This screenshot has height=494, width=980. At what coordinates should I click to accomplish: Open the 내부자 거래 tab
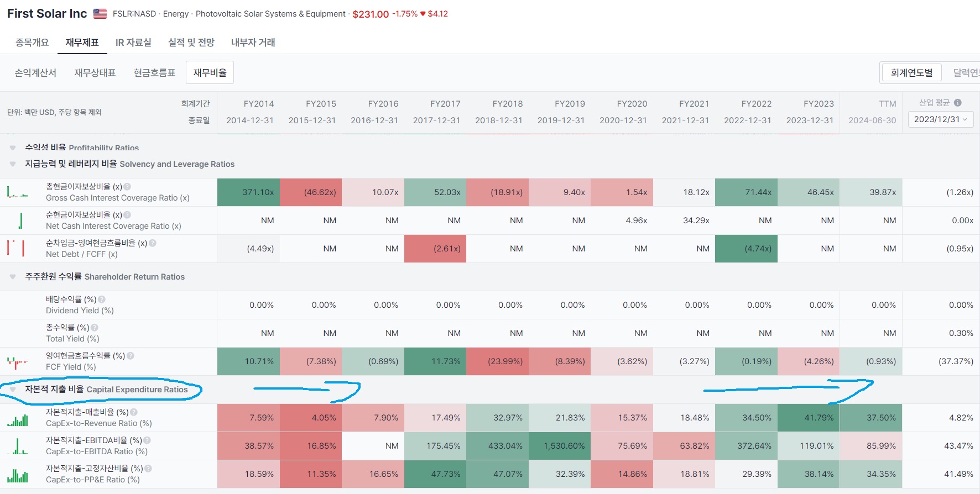pos(253,43)
